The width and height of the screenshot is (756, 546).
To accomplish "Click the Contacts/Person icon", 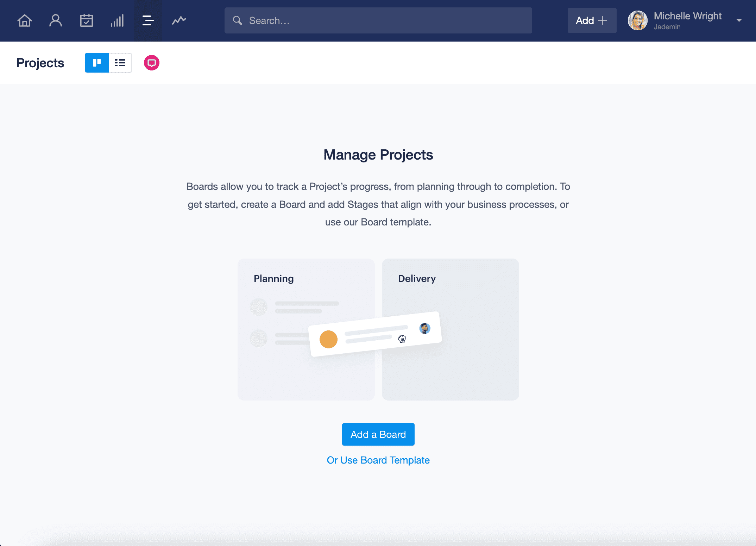I will pos(55,20).
